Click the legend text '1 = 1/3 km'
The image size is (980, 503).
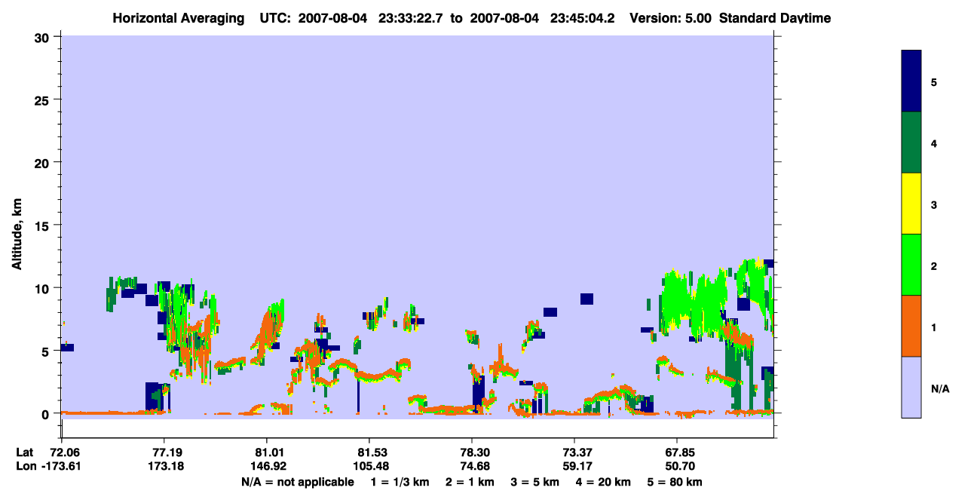(400, 482)
